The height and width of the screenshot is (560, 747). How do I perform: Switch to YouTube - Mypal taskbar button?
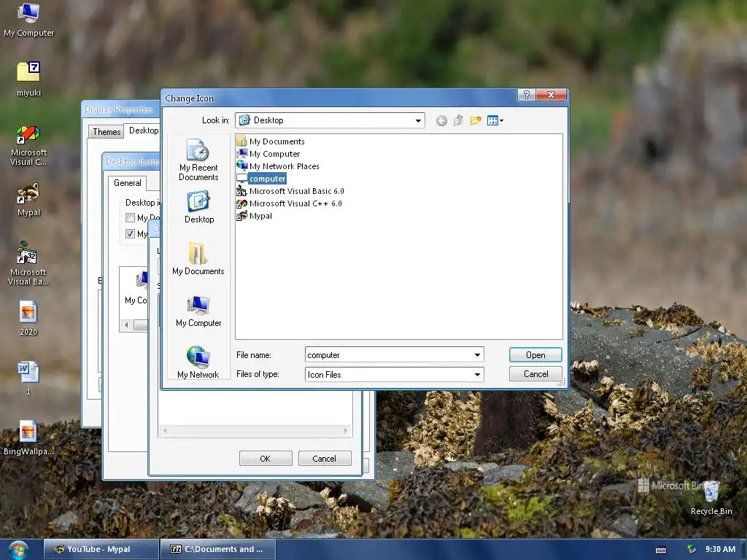(101, 549)
